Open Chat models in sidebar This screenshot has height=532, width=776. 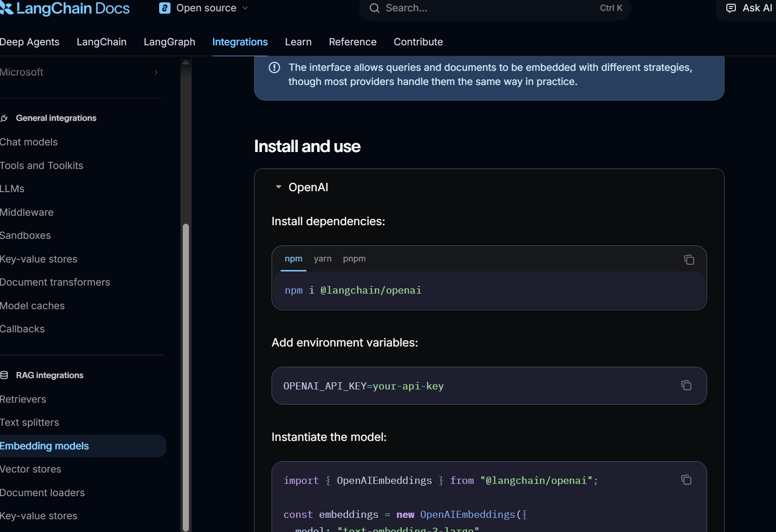pyautogui.click(x=29, y=142)
